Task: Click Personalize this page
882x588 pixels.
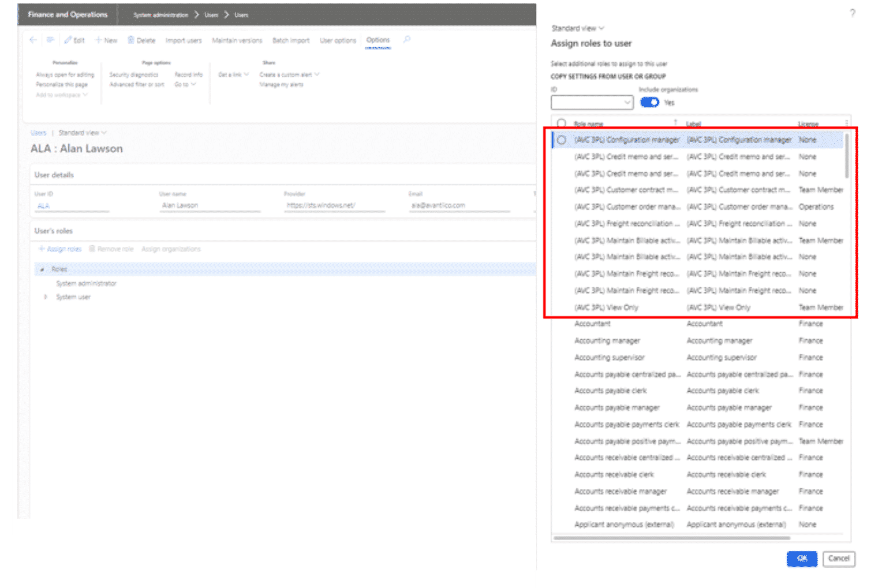Action: coord(62,84)
